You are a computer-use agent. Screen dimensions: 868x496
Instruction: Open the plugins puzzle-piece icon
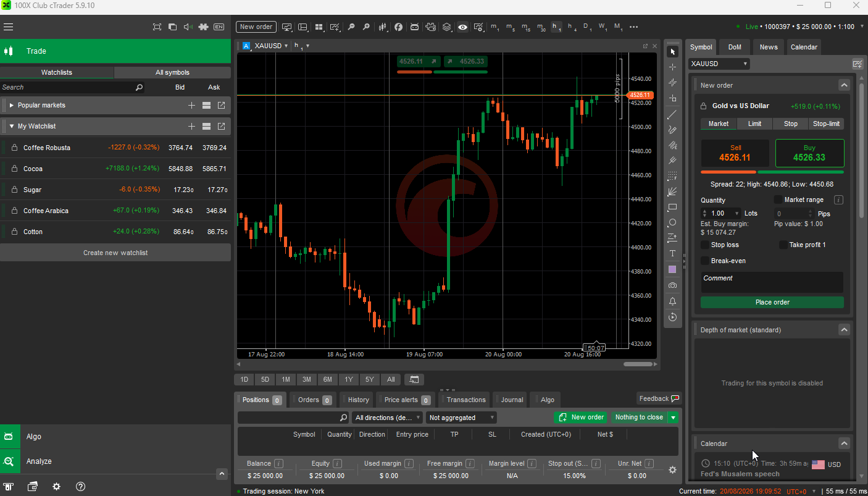click(x=203, y=27)
